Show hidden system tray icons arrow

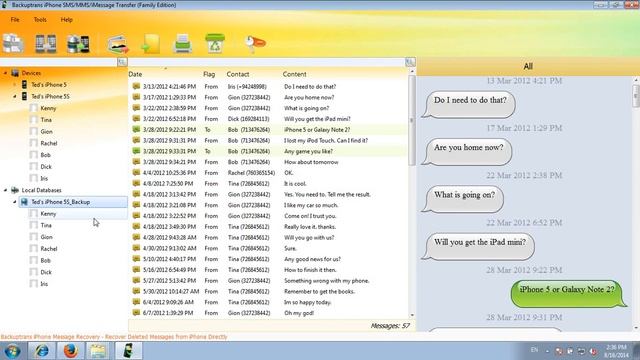(x=547, y=351)
